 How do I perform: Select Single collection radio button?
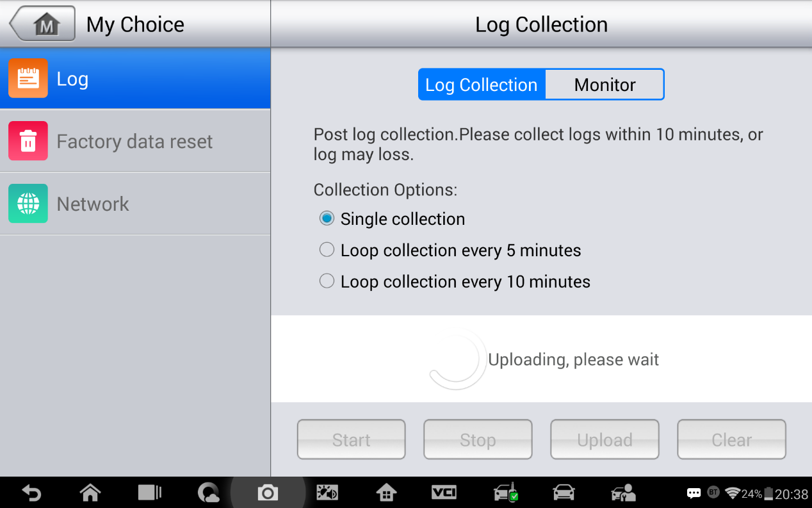[x=327, y=218]
